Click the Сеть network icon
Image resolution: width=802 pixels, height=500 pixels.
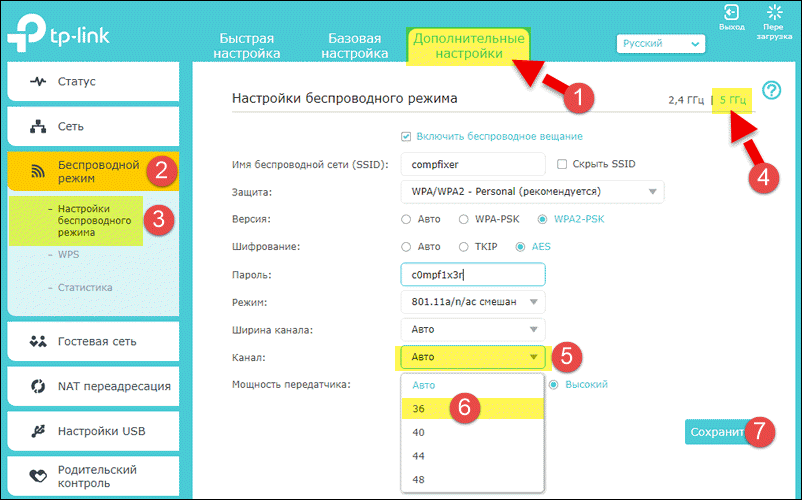38,126
